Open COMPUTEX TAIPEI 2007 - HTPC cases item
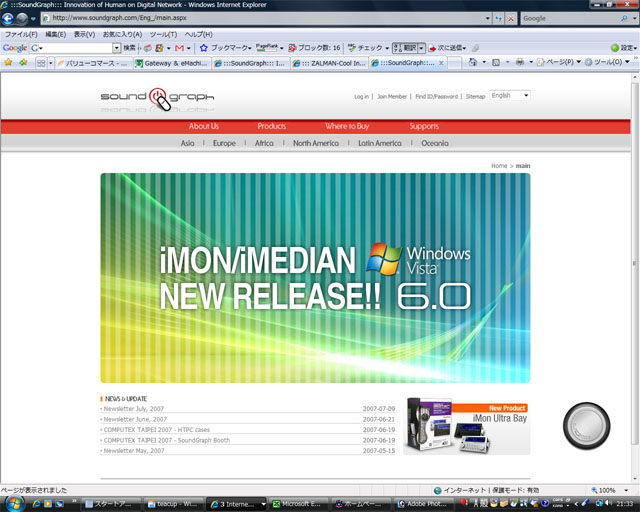The height and width of the screenshot is (512, 640). coord(157,430)
